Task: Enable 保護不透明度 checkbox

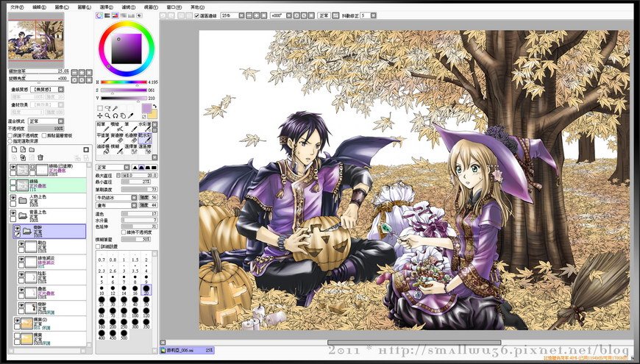Action: 10,135
